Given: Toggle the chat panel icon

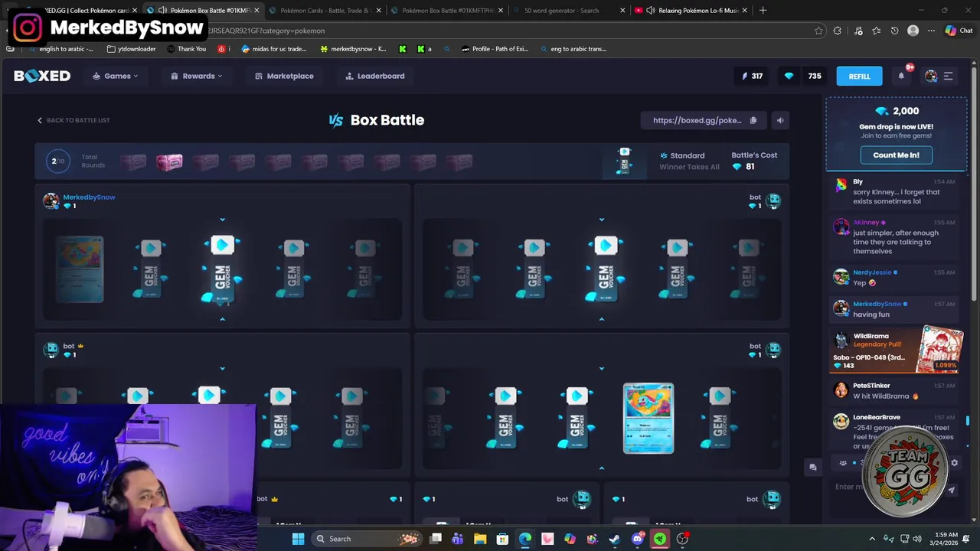Looking at the screenshot, I should point(813,467).
